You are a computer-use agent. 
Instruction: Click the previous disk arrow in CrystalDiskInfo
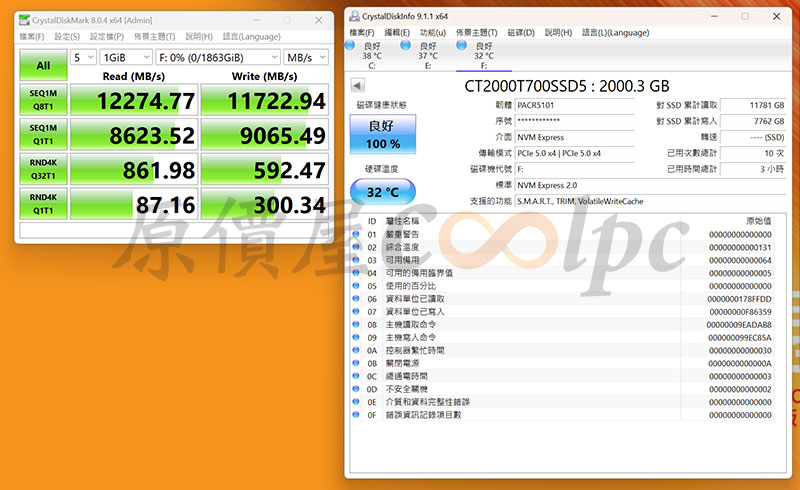pos(358,85)
